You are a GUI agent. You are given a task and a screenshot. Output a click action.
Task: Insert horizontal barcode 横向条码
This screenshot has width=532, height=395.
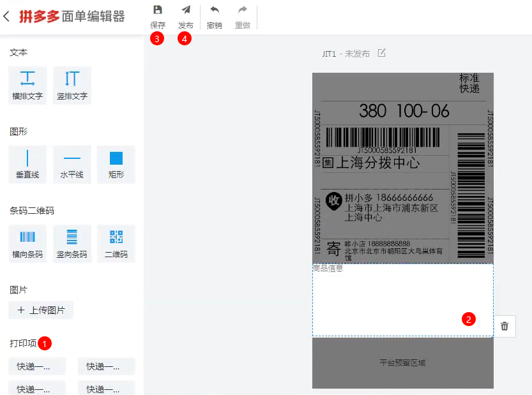coord(27,244)
